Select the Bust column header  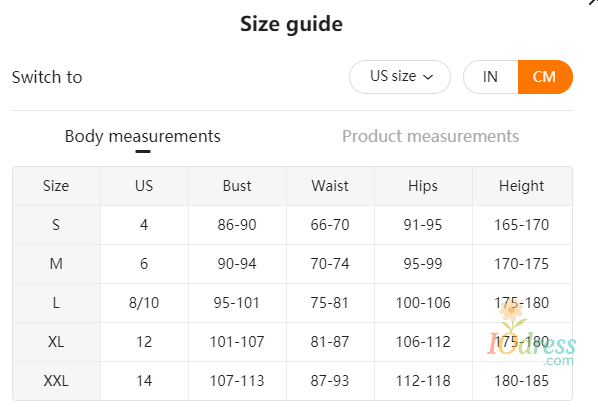click(x=237, y=186)
